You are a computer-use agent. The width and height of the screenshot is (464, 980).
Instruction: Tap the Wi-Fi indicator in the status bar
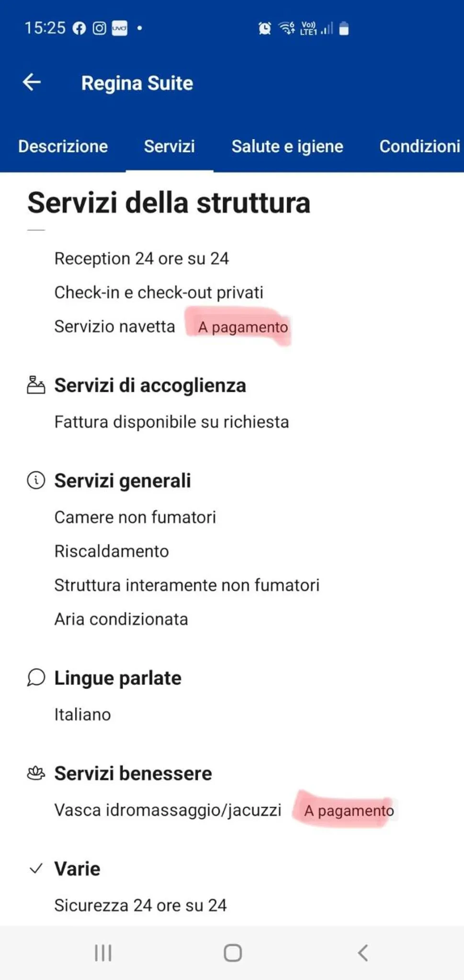[x=285, y=29]
